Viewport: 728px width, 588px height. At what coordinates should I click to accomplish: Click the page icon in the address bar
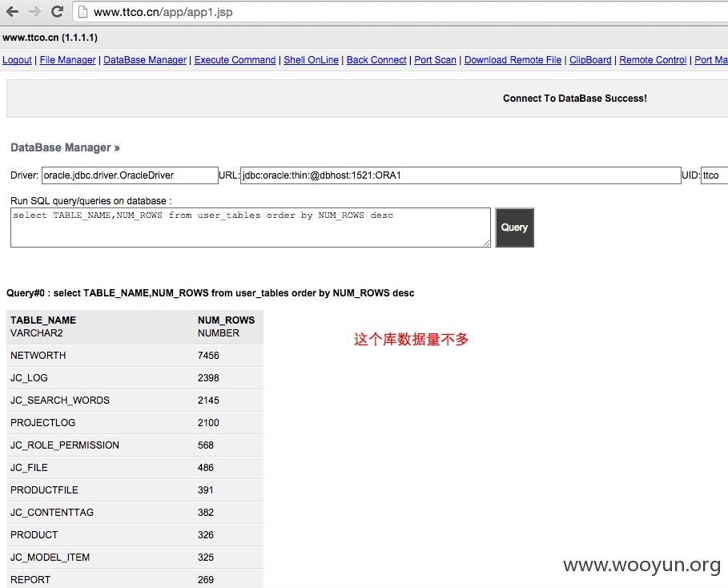click(x=82, y=12)
